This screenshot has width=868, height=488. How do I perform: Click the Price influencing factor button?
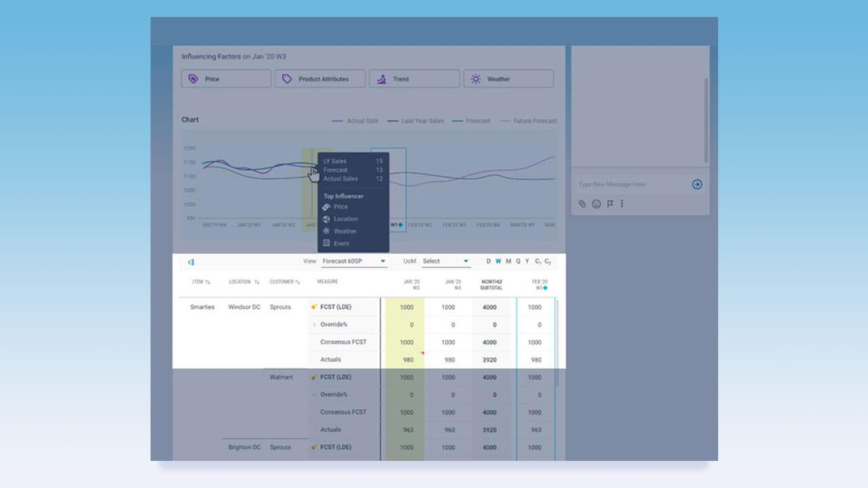click(x=226, y=79)
